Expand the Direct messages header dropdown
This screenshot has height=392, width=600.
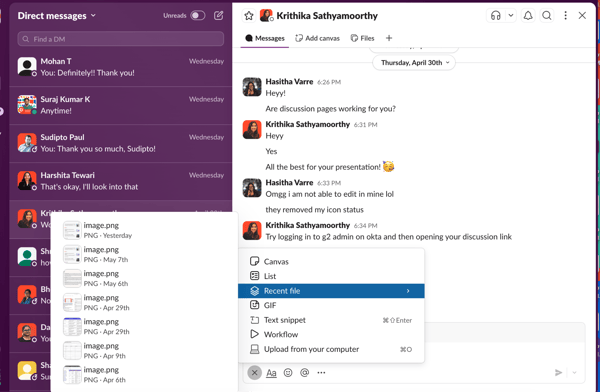tap(56, 16)
